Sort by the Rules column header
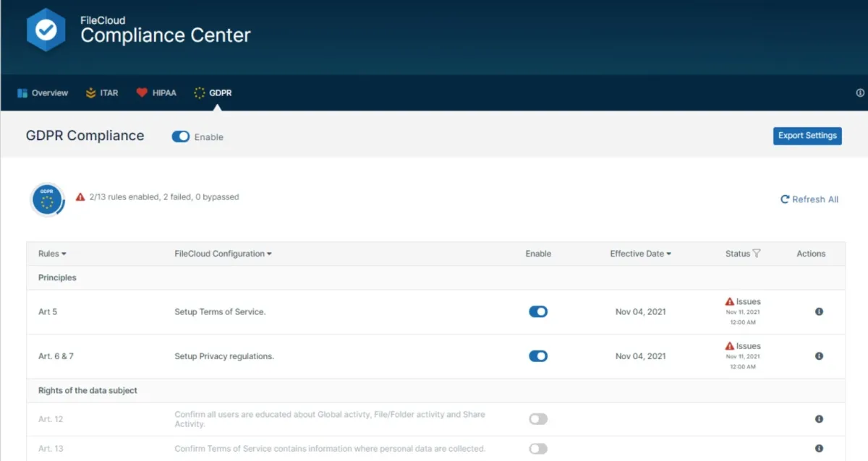Screen dimensions: 868x461 pos(52,254)
